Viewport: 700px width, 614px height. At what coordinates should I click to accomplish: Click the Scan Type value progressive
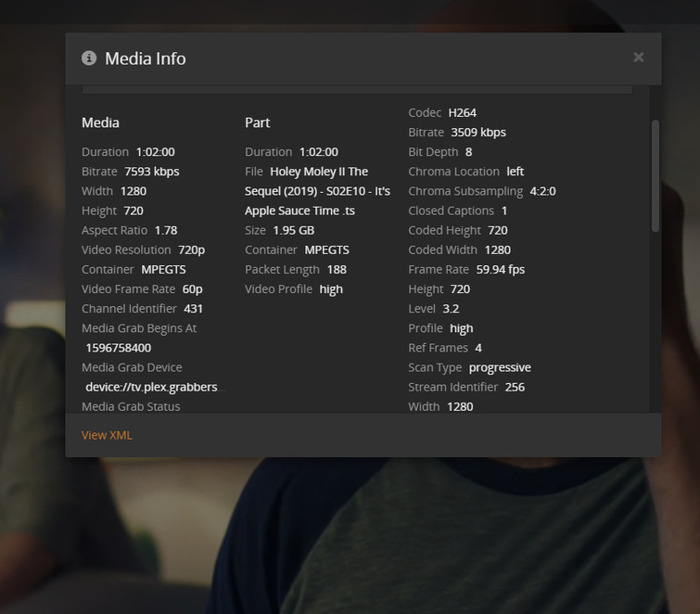point(500,367)
